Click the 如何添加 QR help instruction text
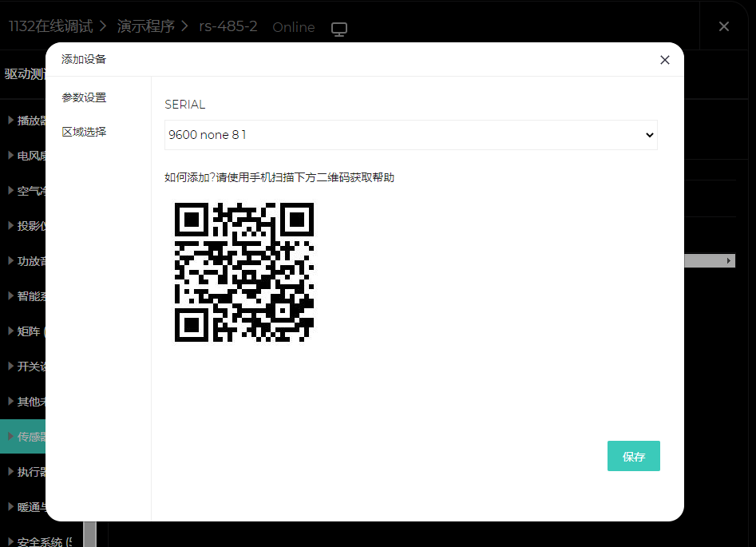Viewport: 756px width, 547px height. tap(279, 177)
